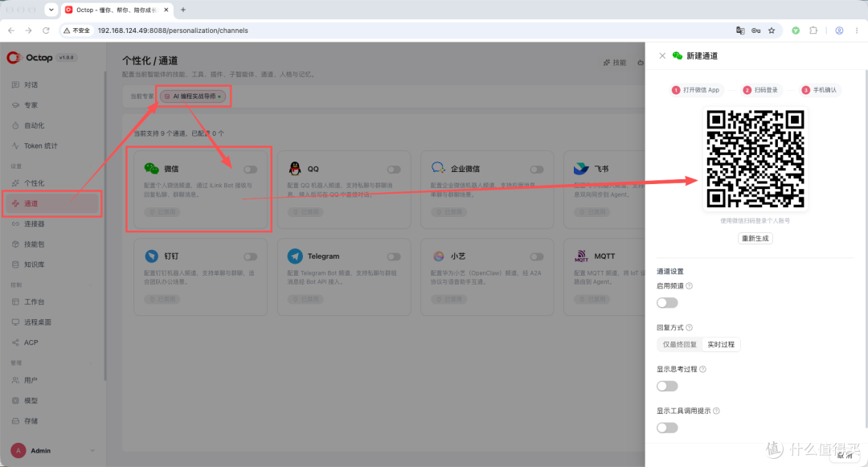Click the 重新生成 QR button

tap(755, 239)
